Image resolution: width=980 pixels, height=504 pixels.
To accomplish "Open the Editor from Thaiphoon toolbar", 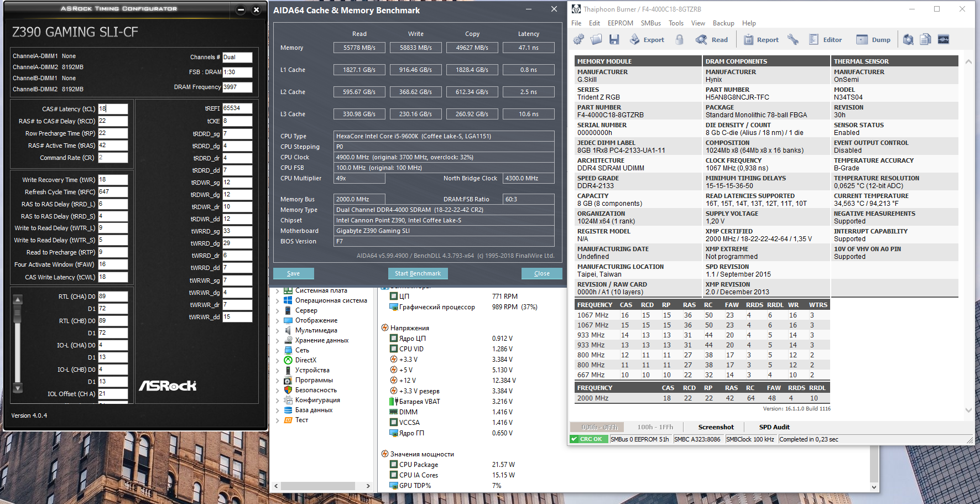I will point(825,40).
